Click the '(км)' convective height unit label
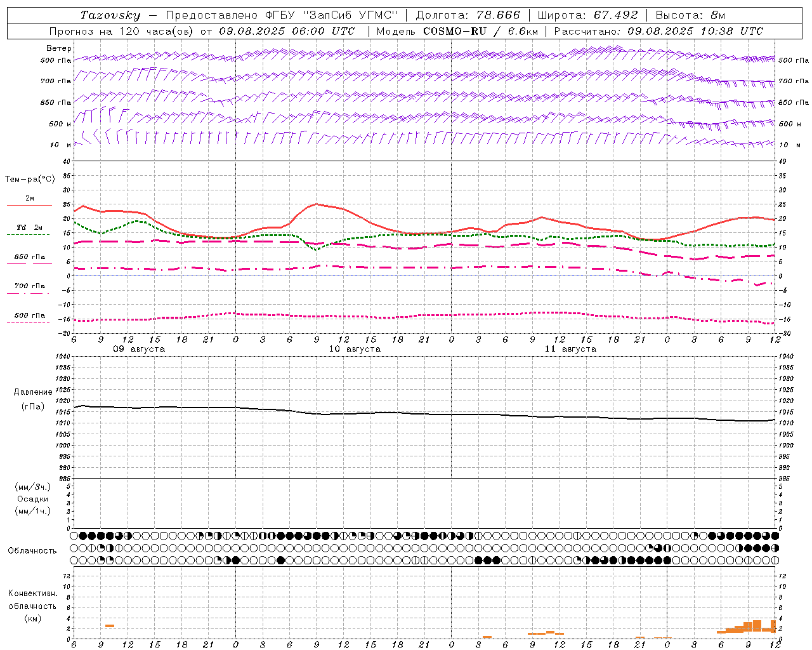This screenshot has width=812, height=650. coord(32,618)
